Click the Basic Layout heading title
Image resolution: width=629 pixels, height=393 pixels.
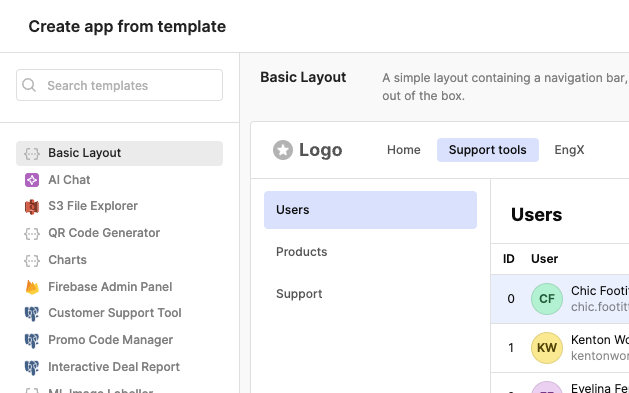(x=303, y=77)
